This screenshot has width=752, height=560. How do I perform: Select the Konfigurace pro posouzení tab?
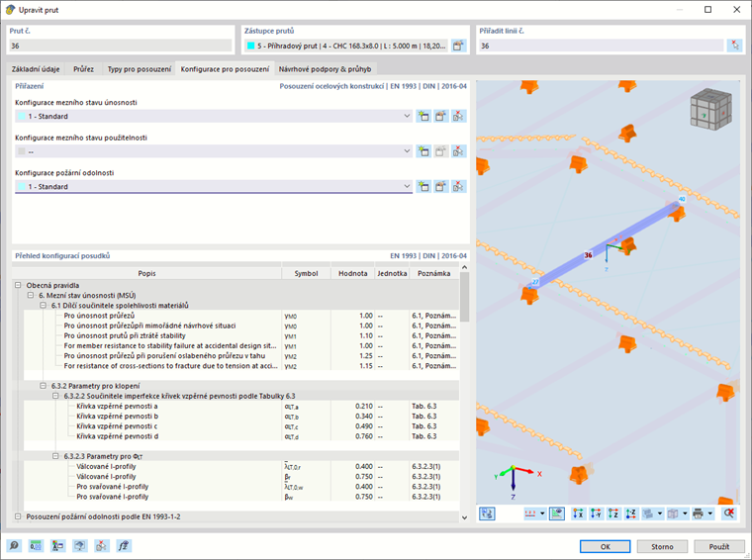click(x=225, y=69)
